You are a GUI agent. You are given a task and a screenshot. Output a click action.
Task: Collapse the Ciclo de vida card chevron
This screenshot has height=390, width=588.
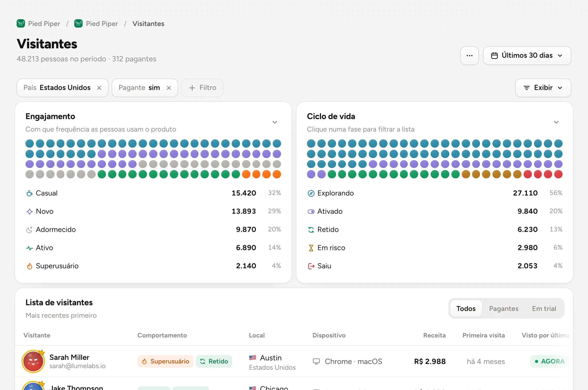[x=556, y=122]
